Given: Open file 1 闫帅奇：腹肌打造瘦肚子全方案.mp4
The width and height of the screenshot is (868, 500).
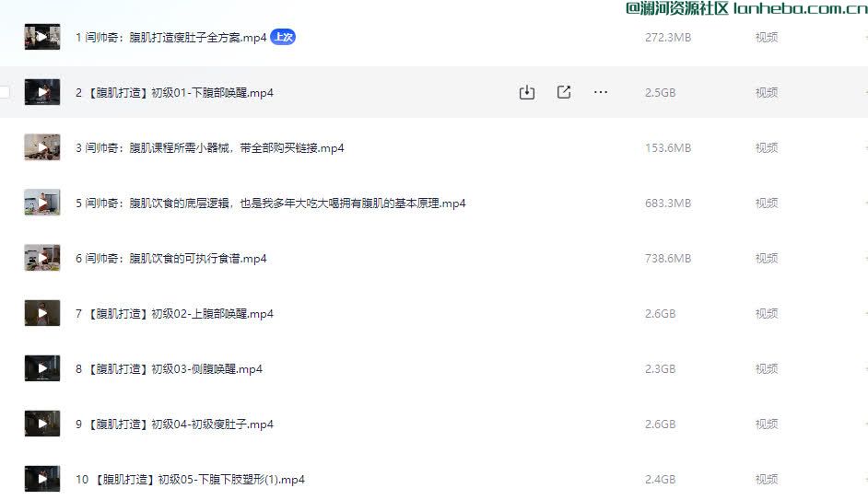Looking at the screenshot, I should pos(171,38).
